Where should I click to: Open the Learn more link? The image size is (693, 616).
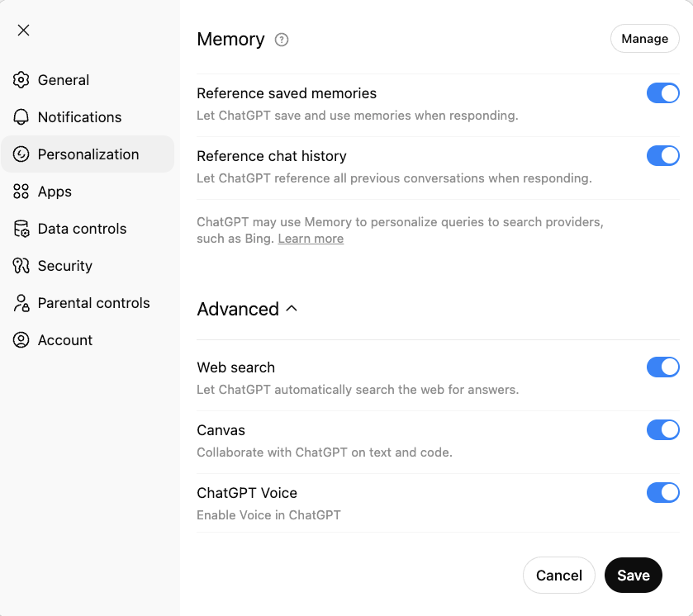coord(311,239)
